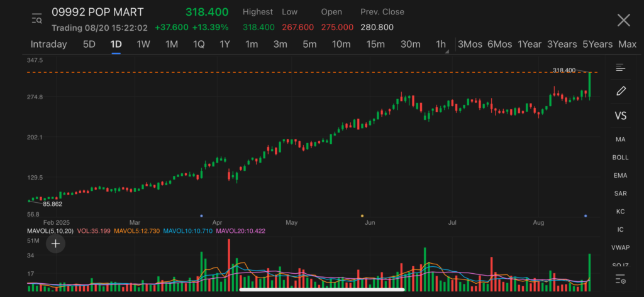This screenshot has width=644, height=297.
Task: Open the chart lines display options icon
Action: click(x=620, y=68)
